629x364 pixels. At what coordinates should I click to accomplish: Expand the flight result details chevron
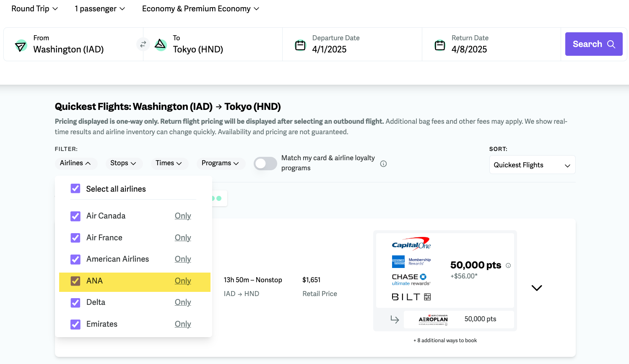[537, 288]
